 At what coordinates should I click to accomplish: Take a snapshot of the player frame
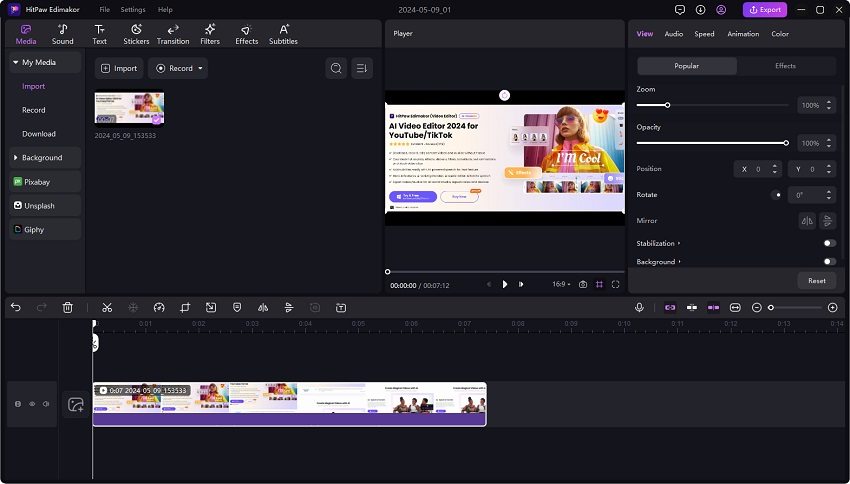click(583, 285)
